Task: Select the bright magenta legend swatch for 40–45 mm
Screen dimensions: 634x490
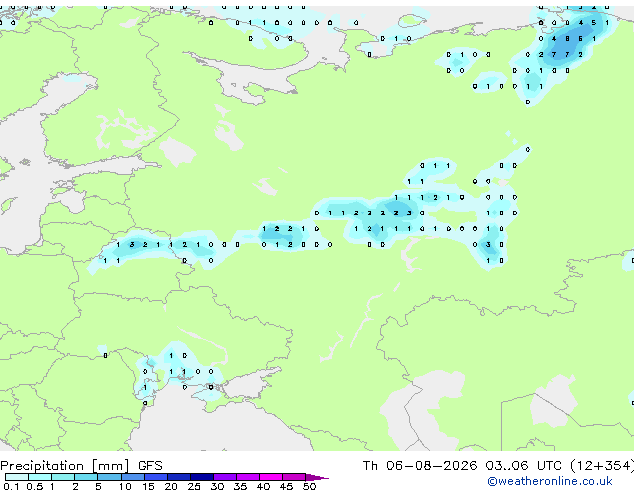Action: [x=271, y=477]
